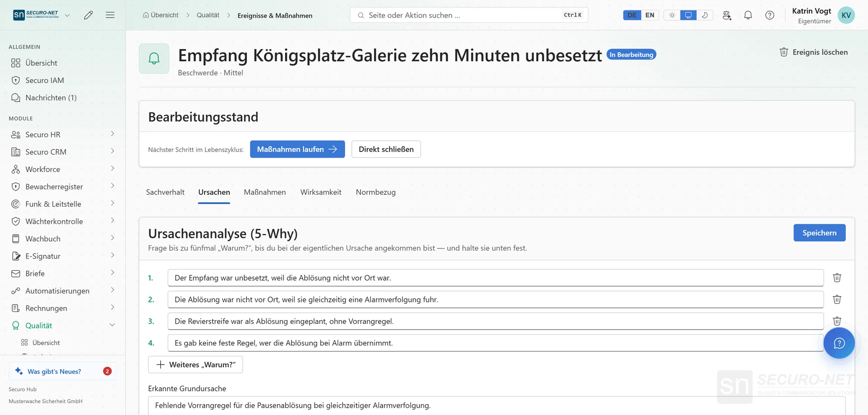868x415 pixels.
Task: Save the analysis with Speichern
Action: click(819, 233)
